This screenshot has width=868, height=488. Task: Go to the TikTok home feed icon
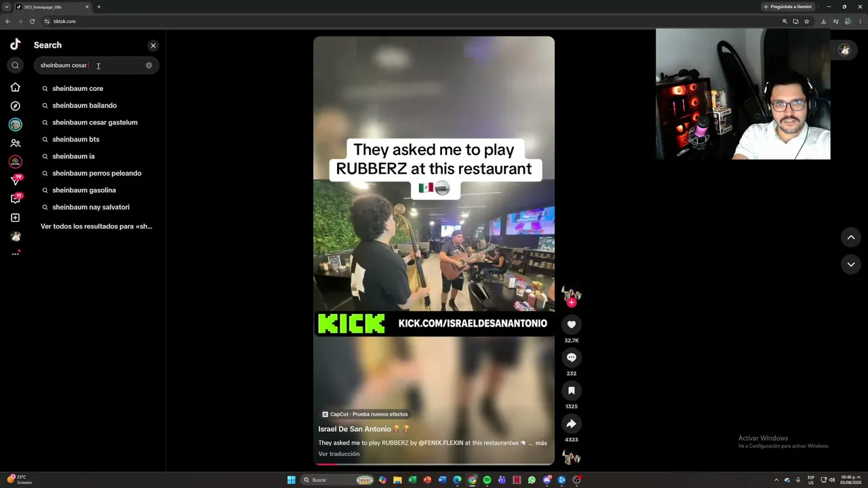tap(16, 87)
